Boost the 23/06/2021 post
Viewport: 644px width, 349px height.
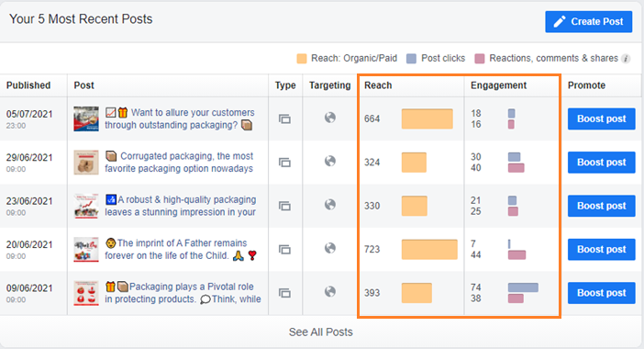click(x=601, y=206)
